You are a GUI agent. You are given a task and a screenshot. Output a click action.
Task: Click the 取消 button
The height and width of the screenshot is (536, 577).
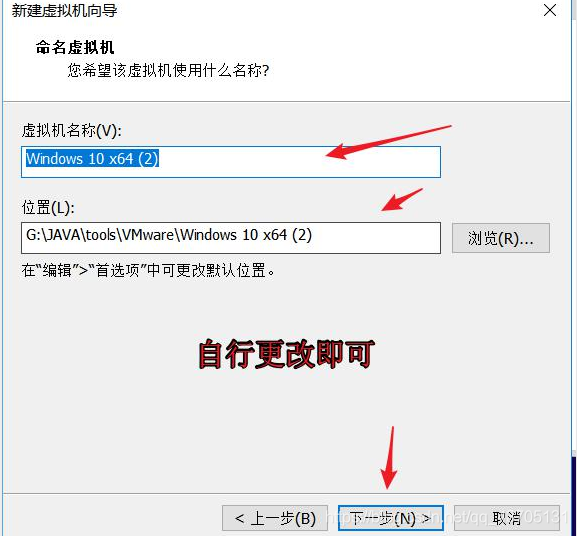(507, 518)
